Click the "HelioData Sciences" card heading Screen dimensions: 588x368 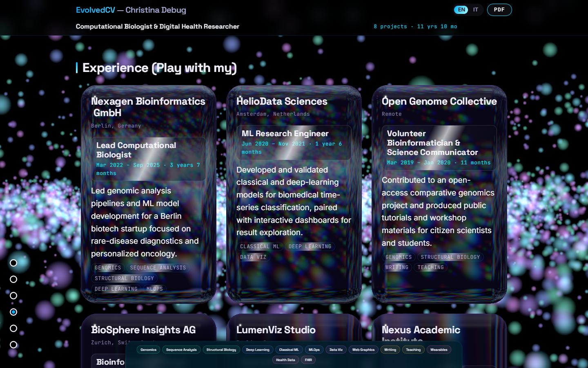[282, 101]
